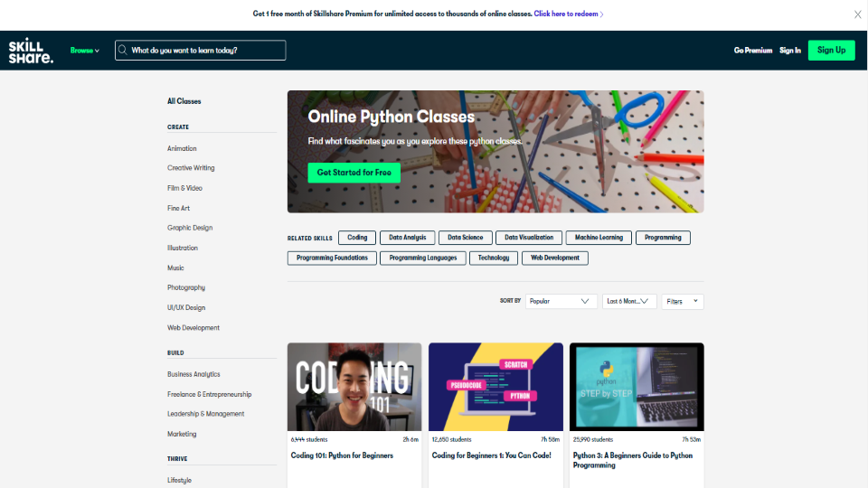Screen dimensions: 868x488
Task: Click the Online Python Classes heading
Action: [x=392, y=117]
